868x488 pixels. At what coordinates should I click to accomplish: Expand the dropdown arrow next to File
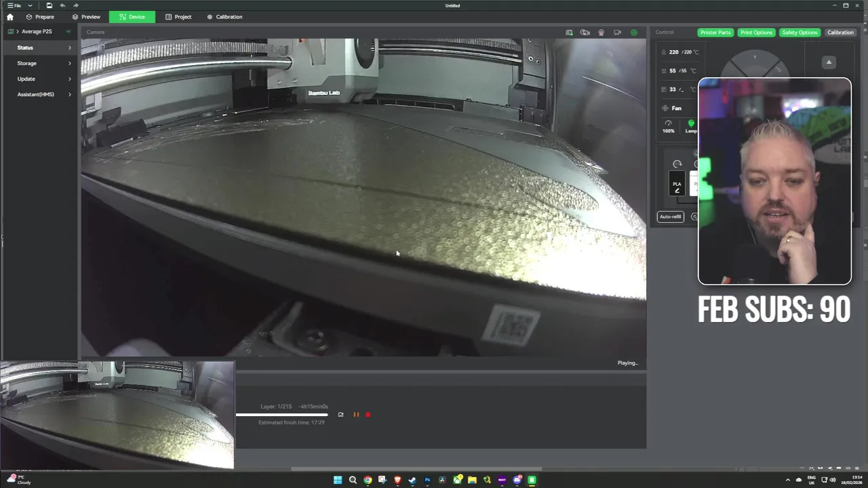coord(30,5)
